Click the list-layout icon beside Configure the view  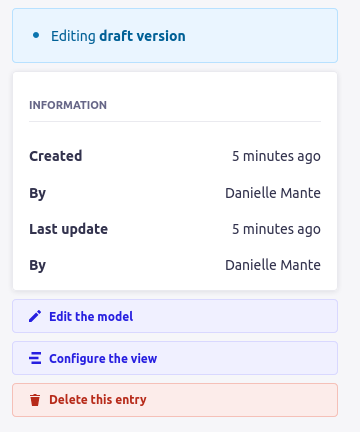35,358
